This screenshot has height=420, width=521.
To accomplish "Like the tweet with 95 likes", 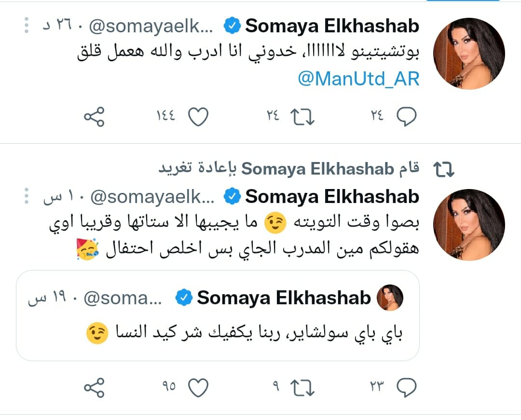I will [198, 387].
